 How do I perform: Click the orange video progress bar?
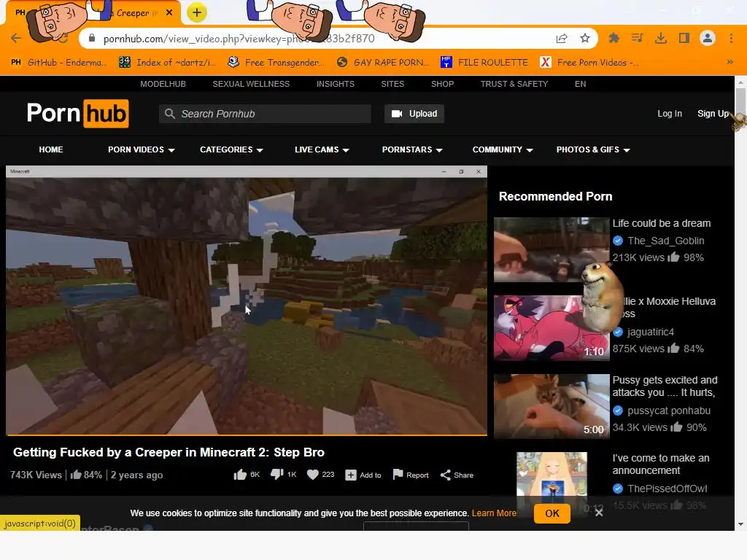tap(247, 435)
